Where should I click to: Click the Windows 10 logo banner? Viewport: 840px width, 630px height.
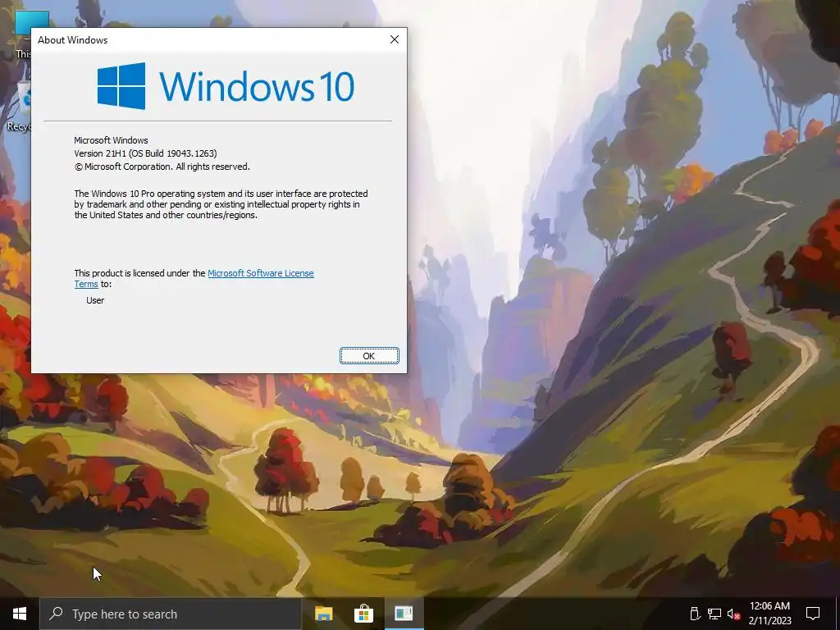(226, 85)
